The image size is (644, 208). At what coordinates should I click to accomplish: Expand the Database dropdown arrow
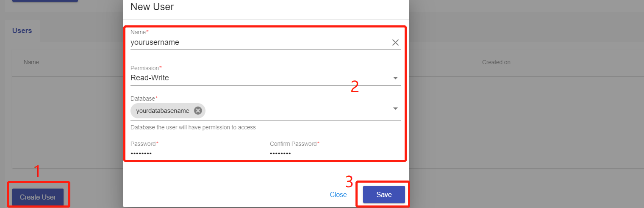(395, 109)
